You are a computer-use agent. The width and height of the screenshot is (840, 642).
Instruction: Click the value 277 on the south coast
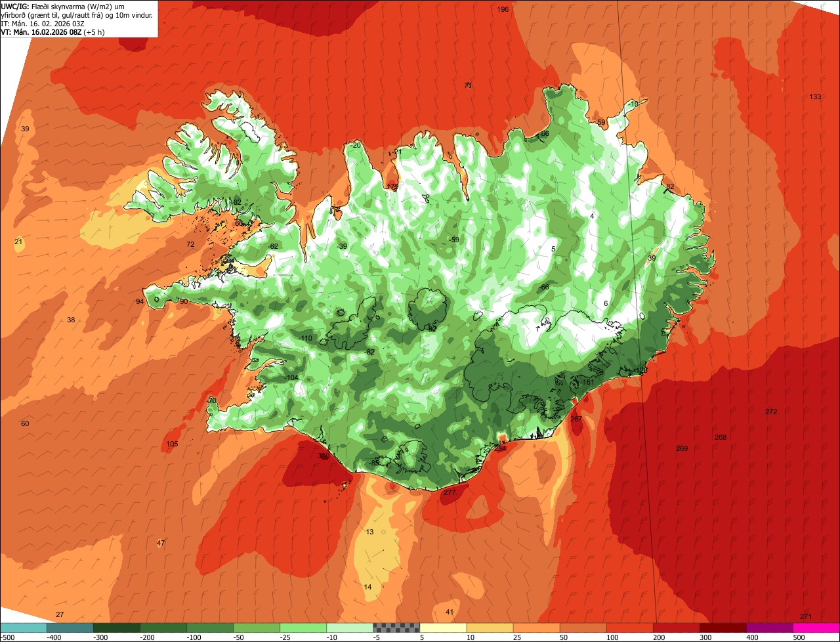click(450, 492)
